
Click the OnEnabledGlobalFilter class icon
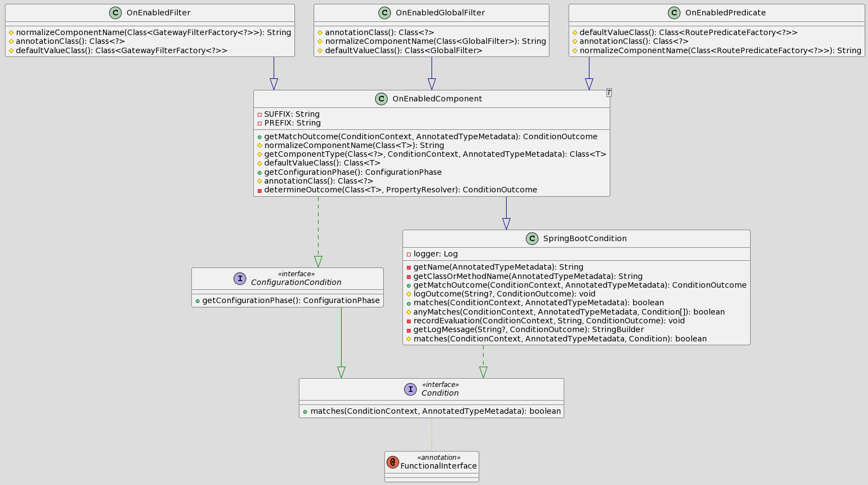(384, 13)
